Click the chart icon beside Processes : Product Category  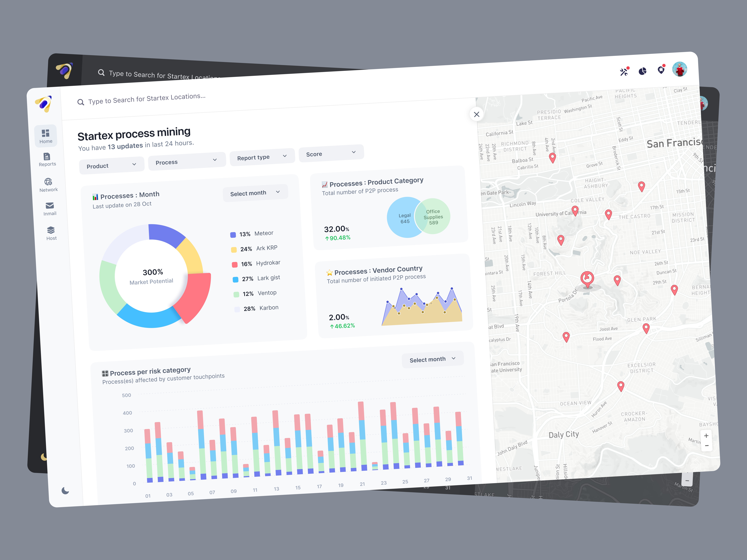tap(324, 185)
